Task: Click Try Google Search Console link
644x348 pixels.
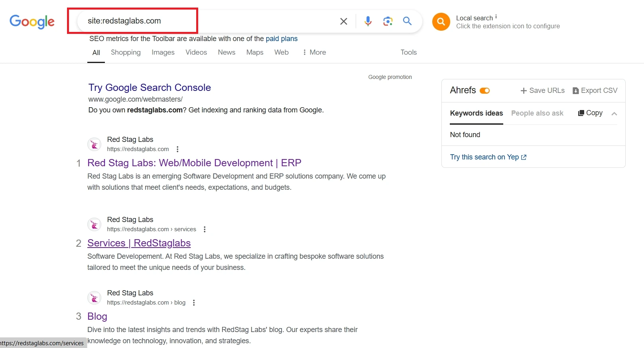Action: (150, 88)
